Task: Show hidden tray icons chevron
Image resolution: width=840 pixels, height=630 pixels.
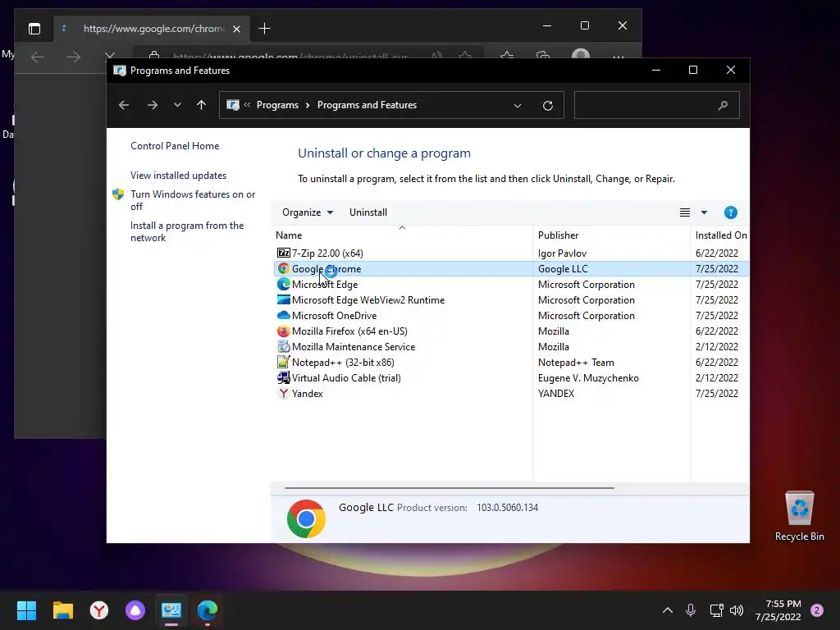Action: 668,609
